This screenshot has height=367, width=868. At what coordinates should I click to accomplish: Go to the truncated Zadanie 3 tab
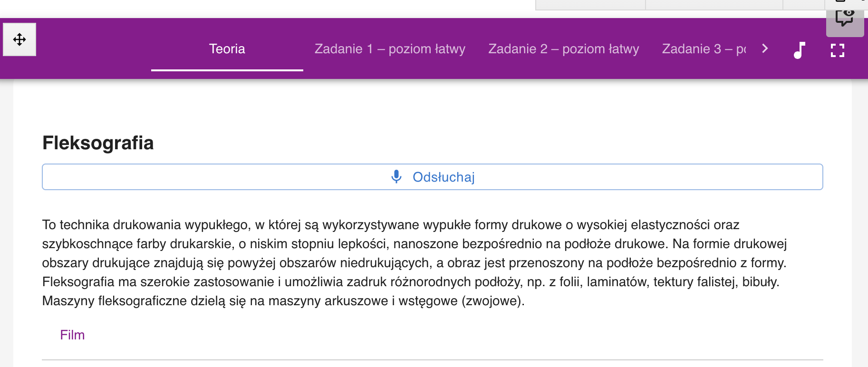704,49
